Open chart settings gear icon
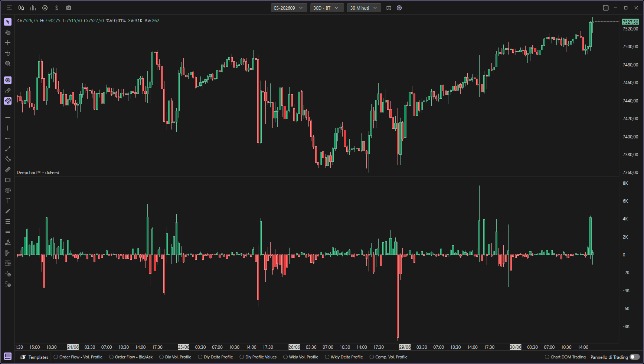The width and height of the screenshot is (644, 364). pos(45,8)
